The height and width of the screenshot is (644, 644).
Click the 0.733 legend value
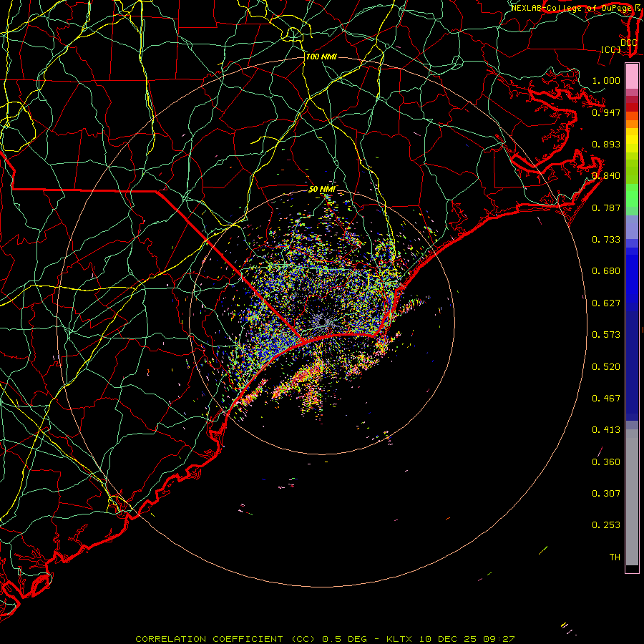(x=606, y=240)
